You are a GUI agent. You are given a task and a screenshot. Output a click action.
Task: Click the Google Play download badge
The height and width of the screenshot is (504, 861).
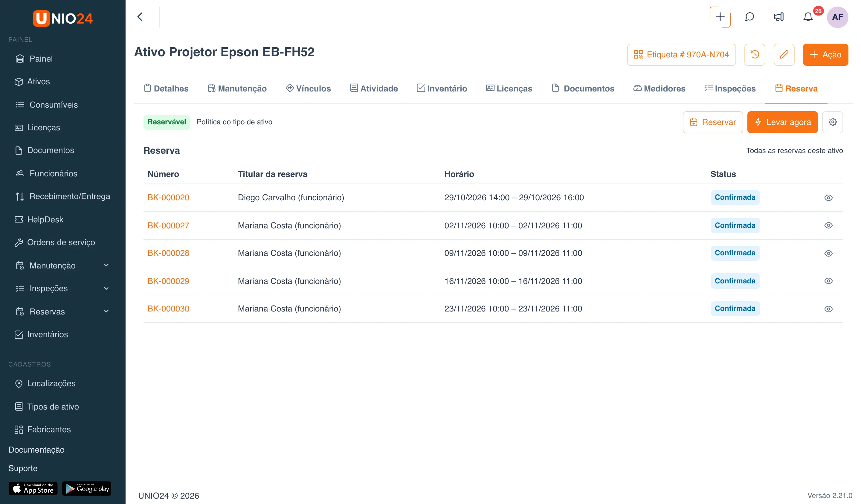coord(87,488)
